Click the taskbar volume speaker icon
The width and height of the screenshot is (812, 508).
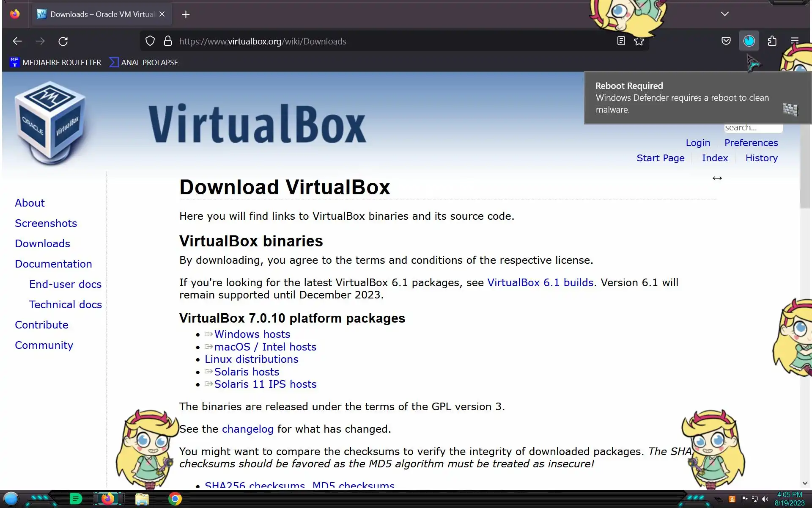coord(765,499)
